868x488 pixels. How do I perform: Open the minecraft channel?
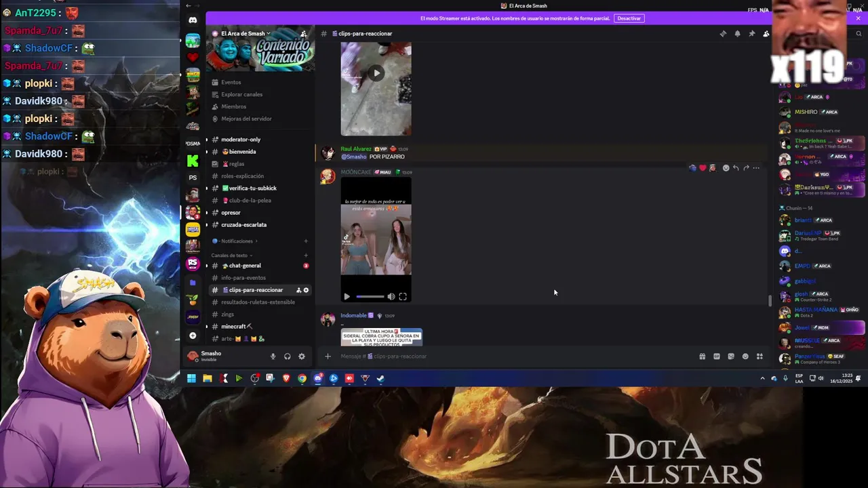click(260, 327)
